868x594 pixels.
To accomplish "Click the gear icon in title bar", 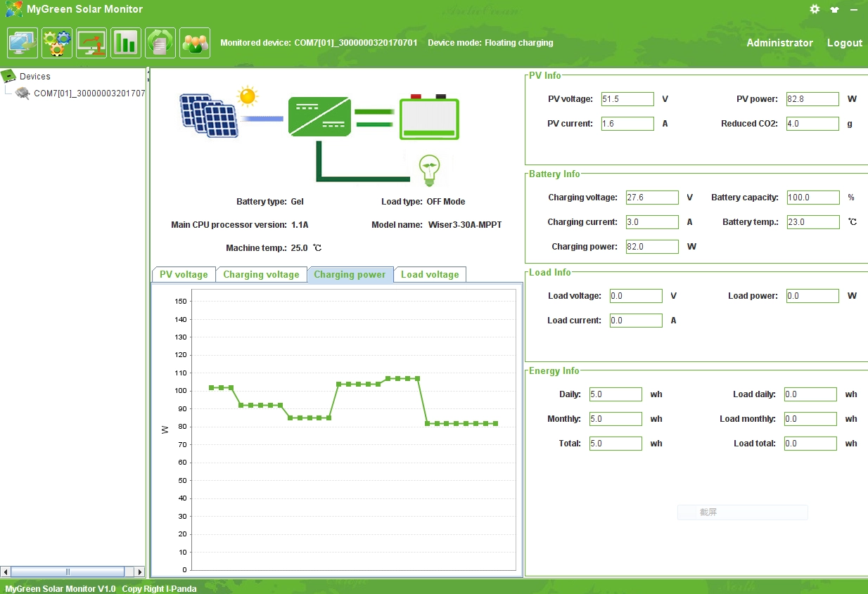I will pyautogui.click(x=815, y=9).
